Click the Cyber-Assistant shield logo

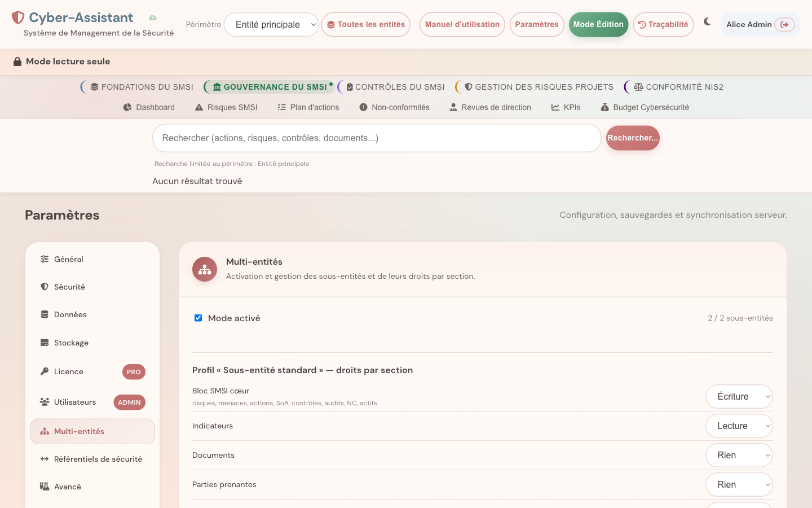point(18,17)
